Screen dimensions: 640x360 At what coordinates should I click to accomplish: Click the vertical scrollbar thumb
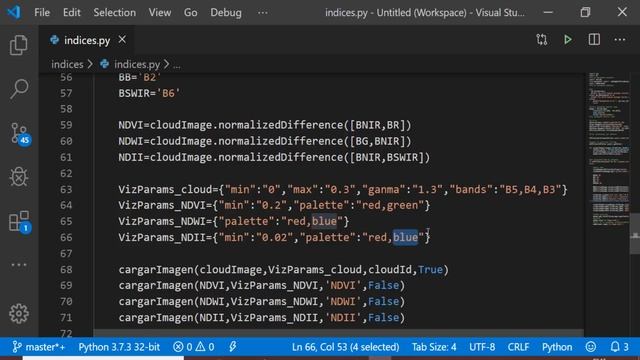(635, 233)
